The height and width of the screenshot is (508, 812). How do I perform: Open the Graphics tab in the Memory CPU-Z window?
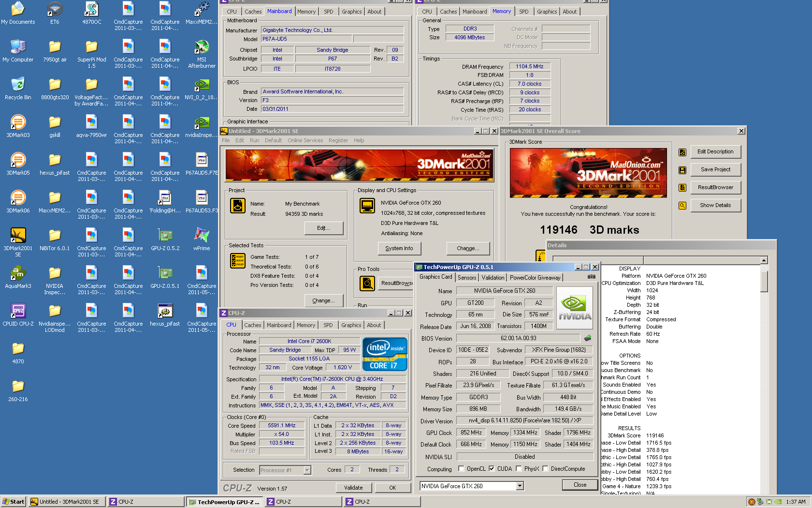pyautogui.click(x=547, y=12)
